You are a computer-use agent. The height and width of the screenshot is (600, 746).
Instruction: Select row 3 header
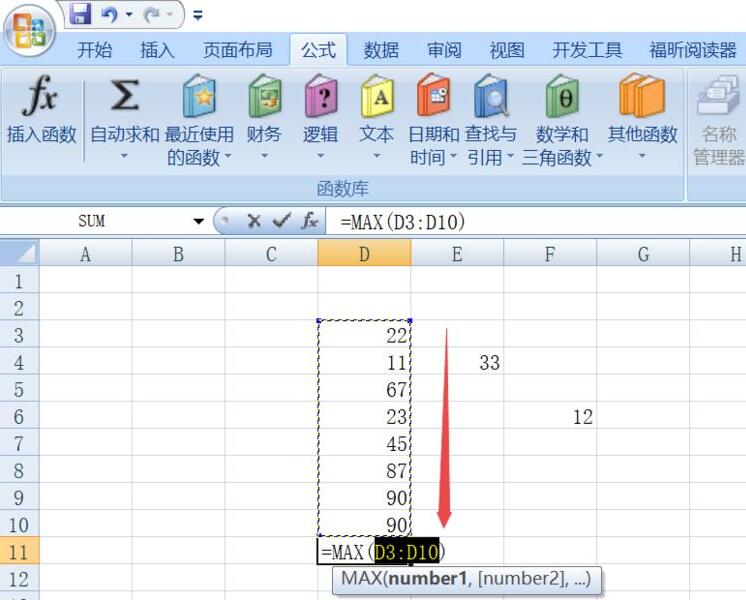[19, 335]
